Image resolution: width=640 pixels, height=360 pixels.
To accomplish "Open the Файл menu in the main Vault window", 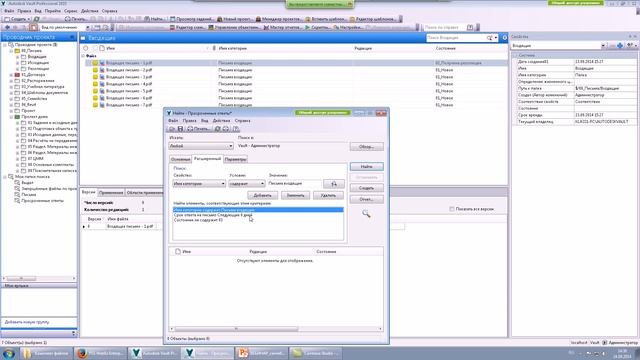I will point(9,11).
